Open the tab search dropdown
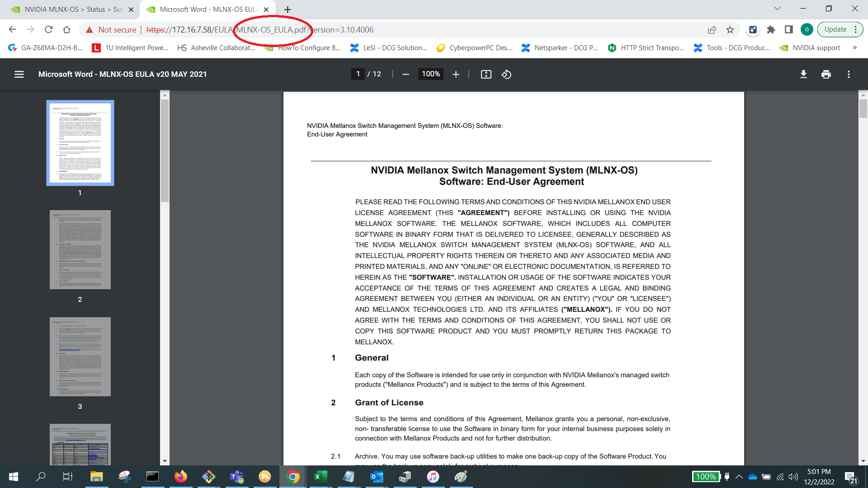Viewport: 868px width, 488px height. (777, 8)
